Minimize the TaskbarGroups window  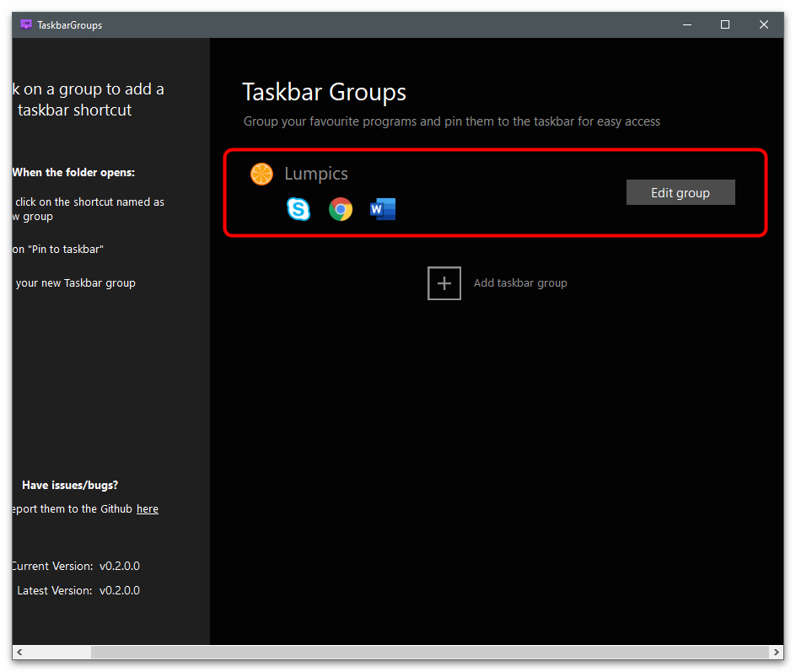click(x=687, y=24)
